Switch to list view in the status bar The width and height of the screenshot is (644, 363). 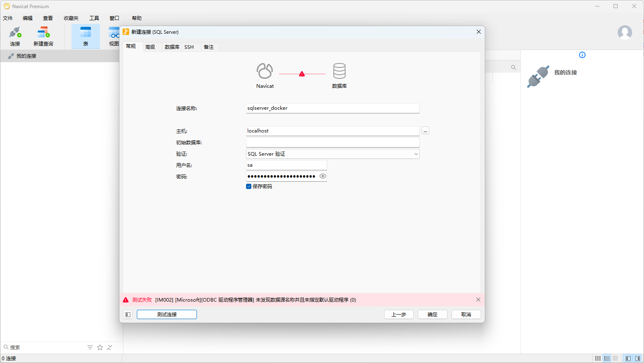(607, 359)
